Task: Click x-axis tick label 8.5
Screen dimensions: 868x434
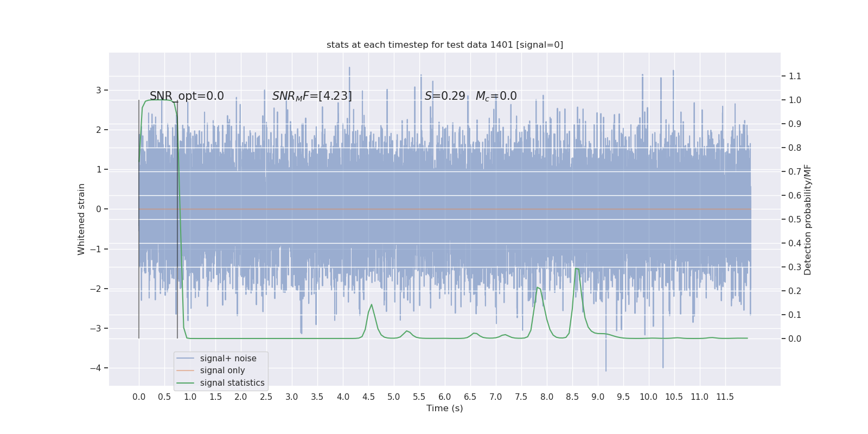Action: pos(572,397)
